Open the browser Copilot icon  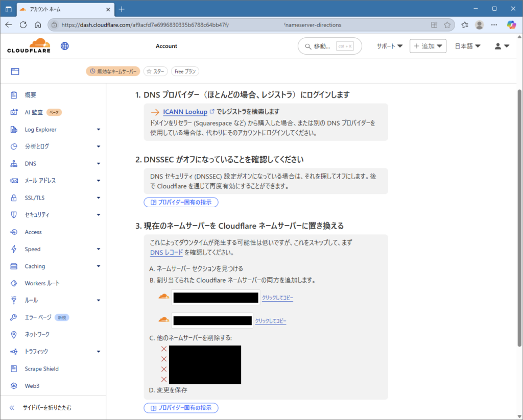coord(511,24)
